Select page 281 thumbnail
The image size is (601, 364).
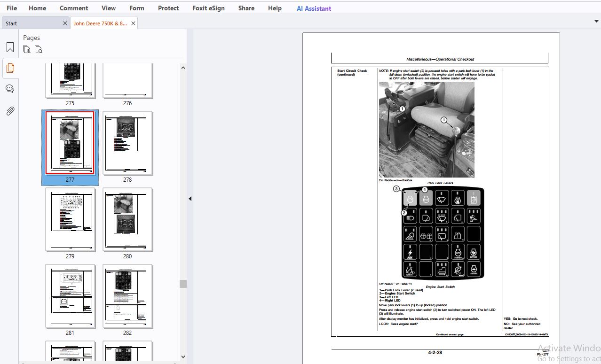[x=71, y=296]
